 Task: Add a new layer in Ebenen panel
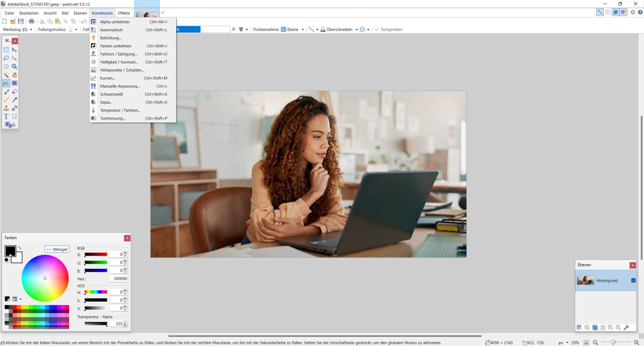point(579,328)
